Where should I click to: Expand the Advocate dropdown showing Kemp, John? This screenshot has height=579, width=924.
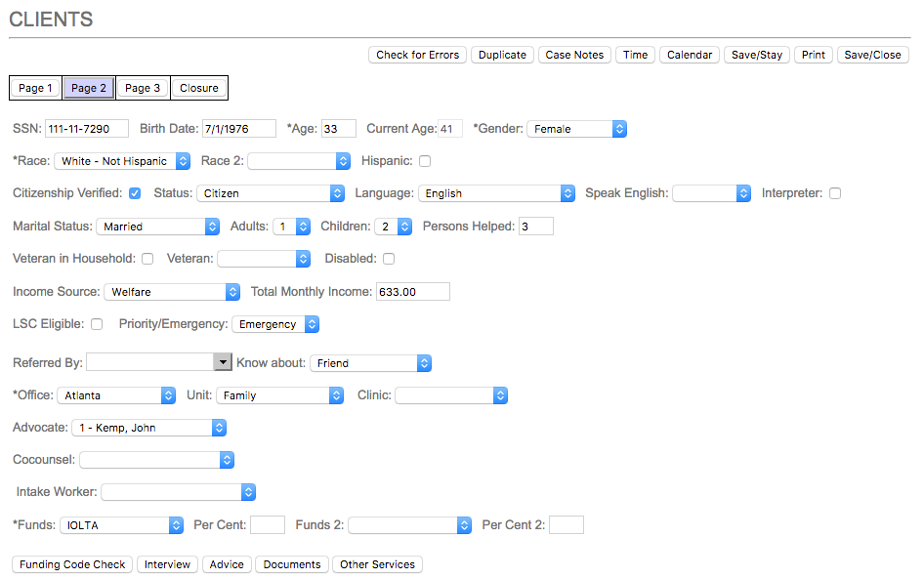coord(148,428)
